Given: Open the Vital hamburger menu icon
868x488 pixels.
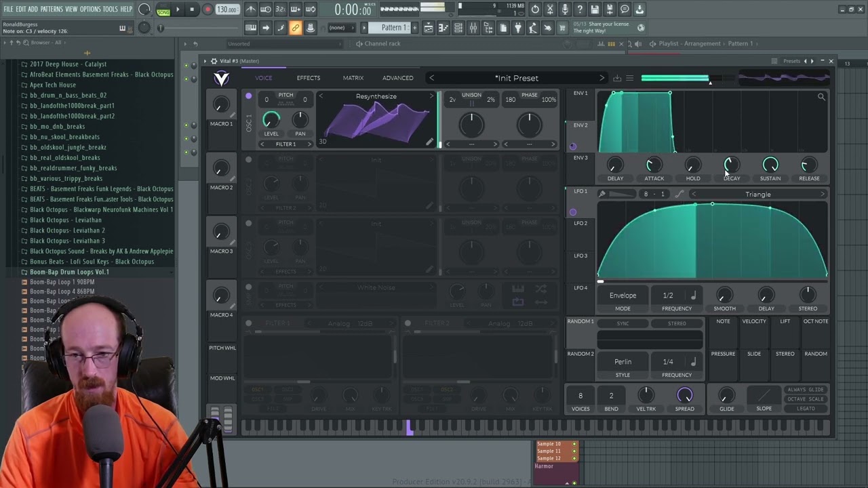Looking at the screenshot, I should coord(629,78).
